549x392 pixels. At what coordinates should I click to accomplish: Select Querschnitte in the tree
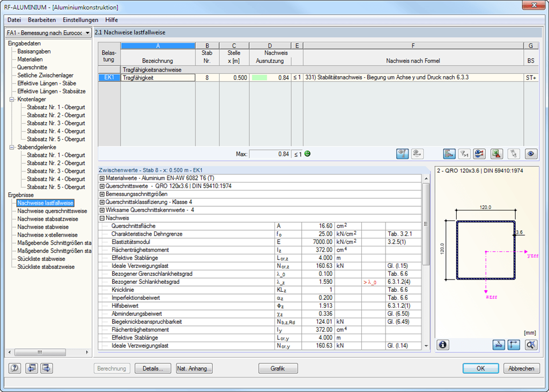point(32,67)
